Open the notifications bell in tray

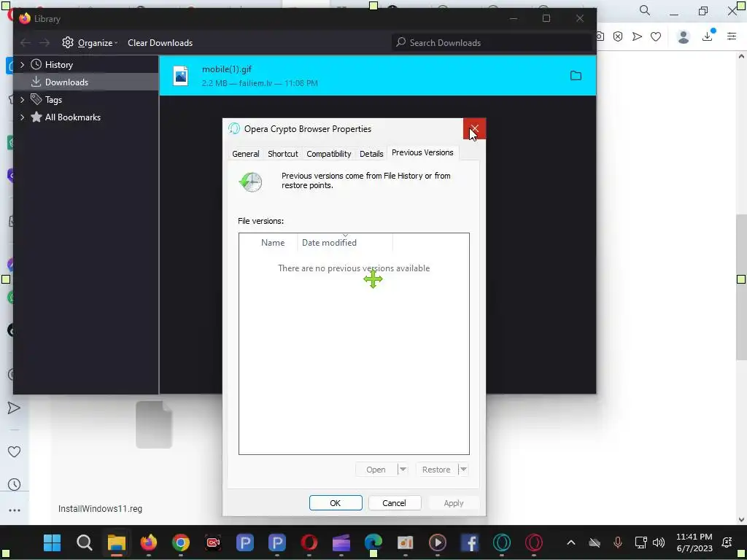pos(727,542)
